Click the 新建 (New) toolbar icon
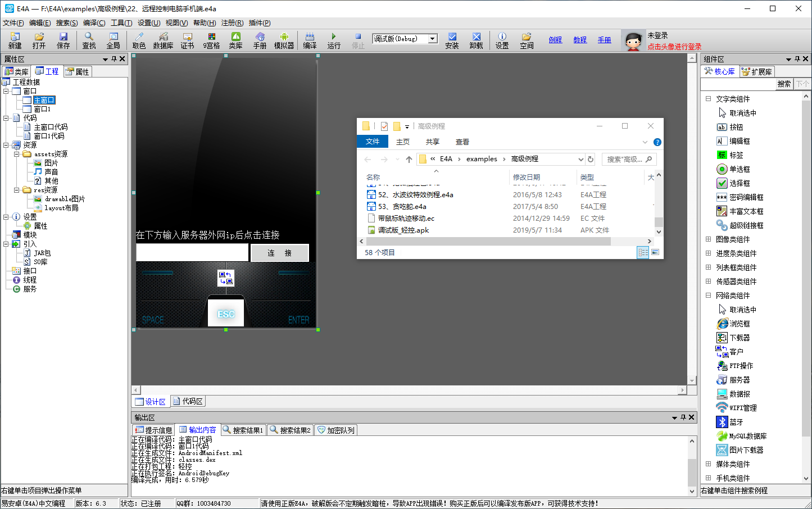This screenshot has height=509, width=812. pos(15,40)
